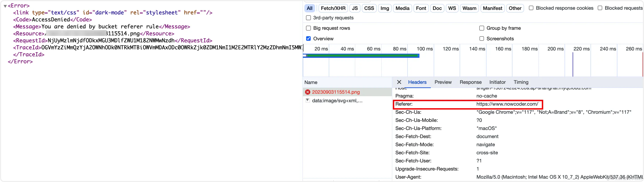Select the 20230903115514.png request row
Viewport: 644px width, 182px height.
point(347,92)
